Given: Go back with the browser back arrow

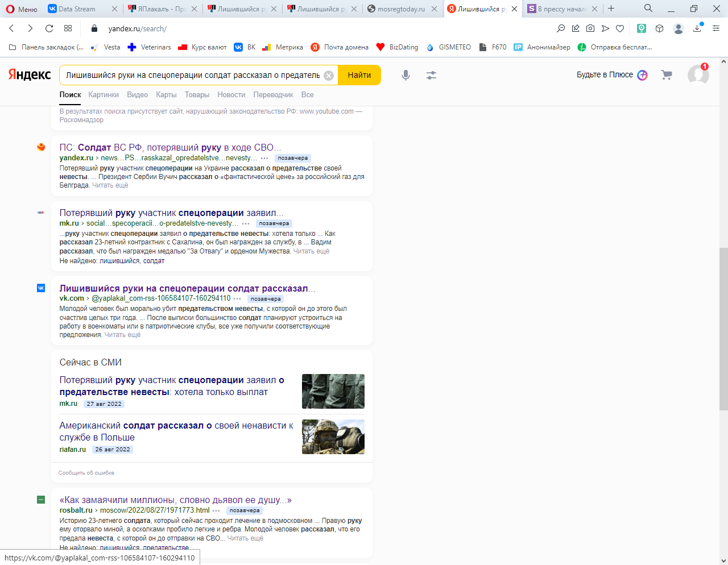Looking at the screenshot, I should pos(11,28).
